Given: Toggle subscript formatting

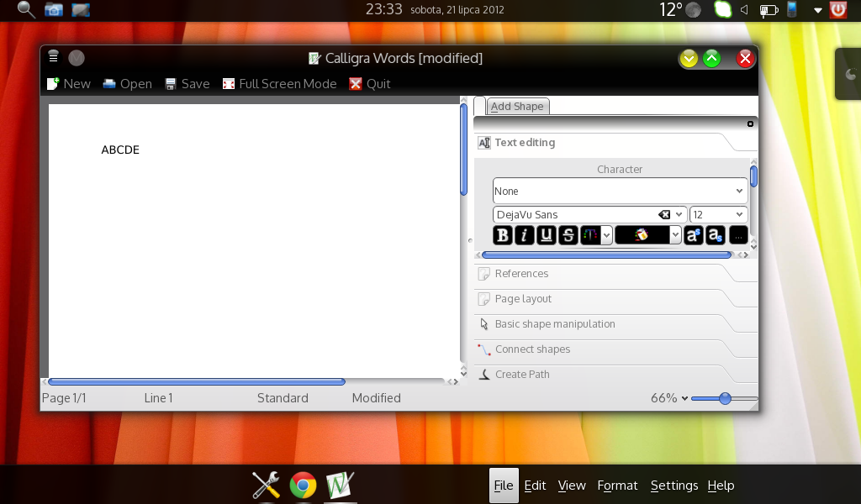Looking at the screenshot, I should (x=715, y=235).
